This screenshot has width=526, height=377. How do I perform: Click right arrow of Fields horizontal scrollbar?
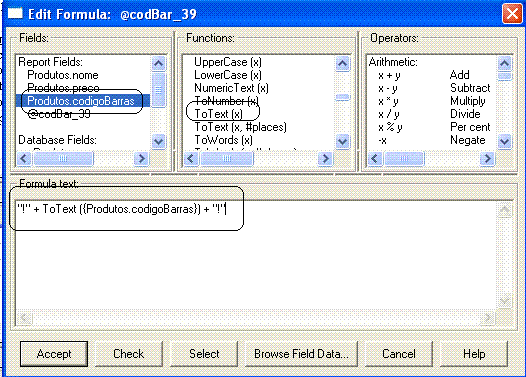coord(141,158)
